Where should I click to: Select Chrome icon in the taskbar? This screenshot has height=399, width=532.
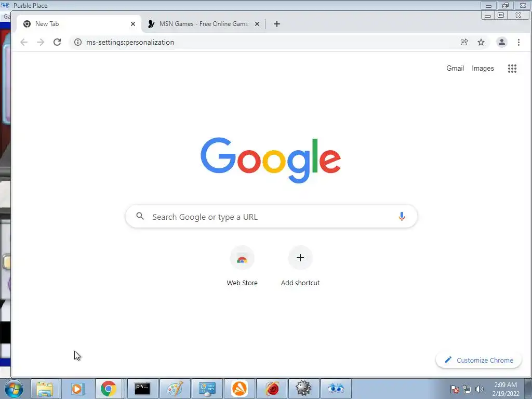click(x=108, y=389)
